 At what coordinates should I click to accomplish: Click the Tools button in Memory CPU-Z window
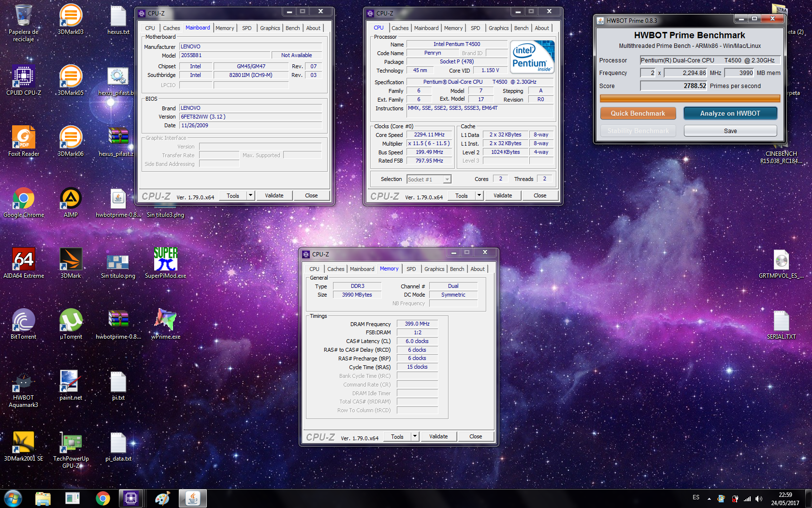click(x=397, y=436)
